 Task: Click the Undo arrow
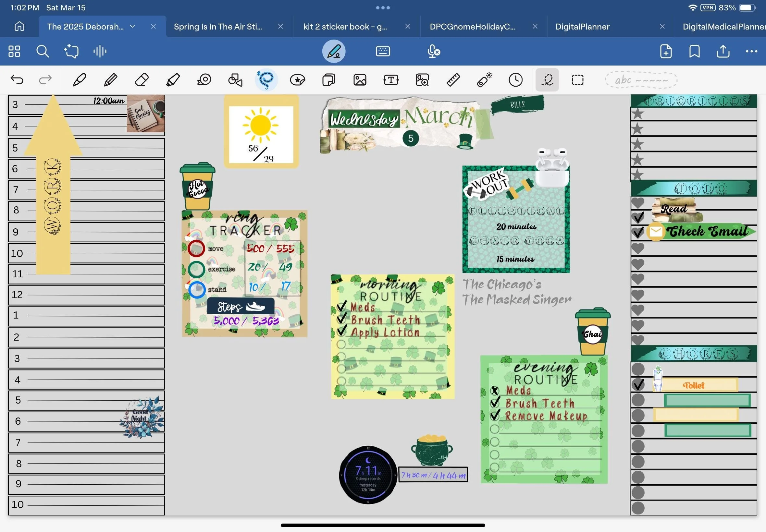coord(17,80)
